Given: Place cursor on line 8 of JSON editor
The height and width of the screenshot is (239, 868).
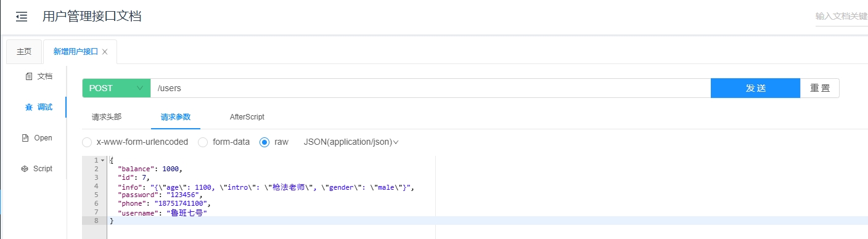Looking at the screenshot, I should (x=487, y=221).
